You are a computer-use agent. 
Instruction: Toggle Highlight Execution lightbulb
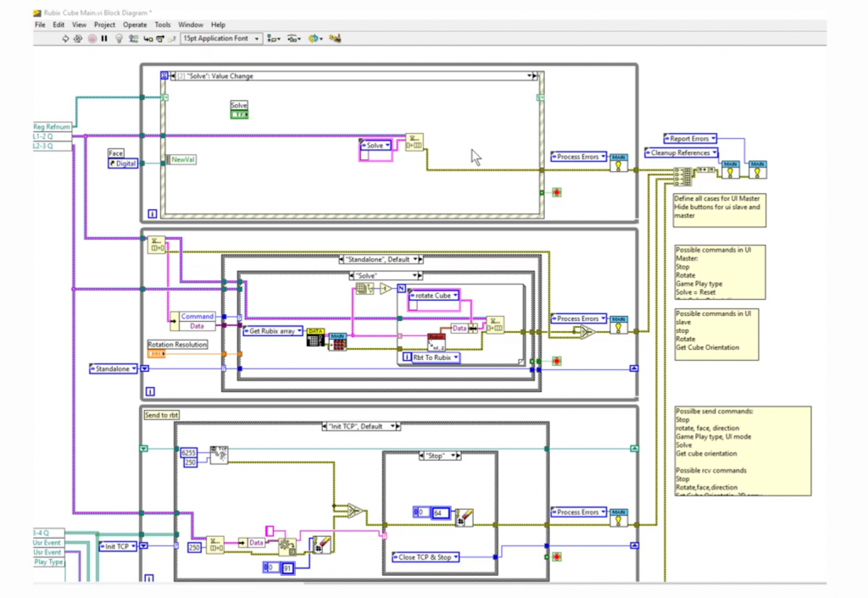coord(119,39)
